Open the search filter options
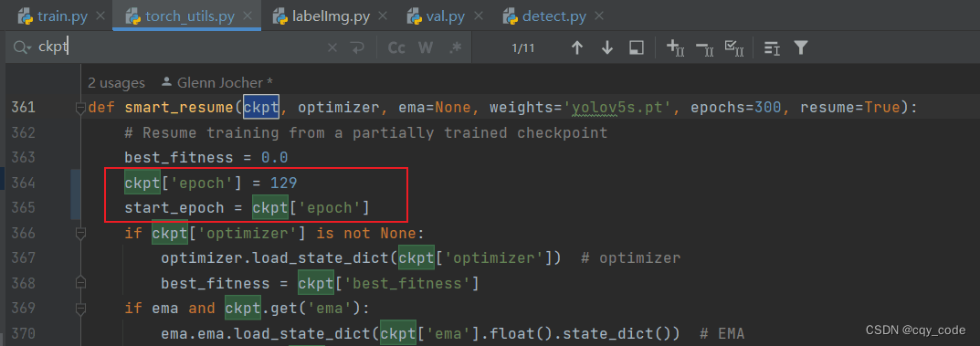Viewport: 980px width, 346px height. pyautogui.click(x=801, y=48)
